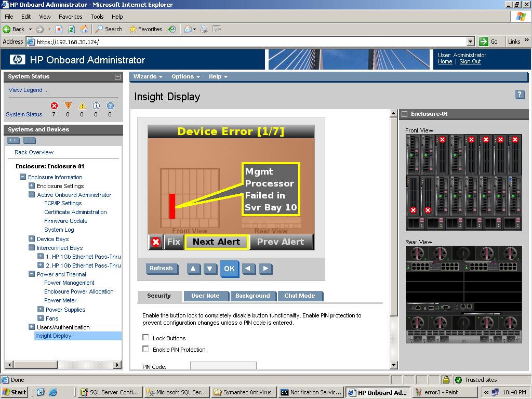The width and height of the screenshot is (532, 399).
Task: Collapse the Enclosure-01 side panel arrow icon
Action: 404,114
